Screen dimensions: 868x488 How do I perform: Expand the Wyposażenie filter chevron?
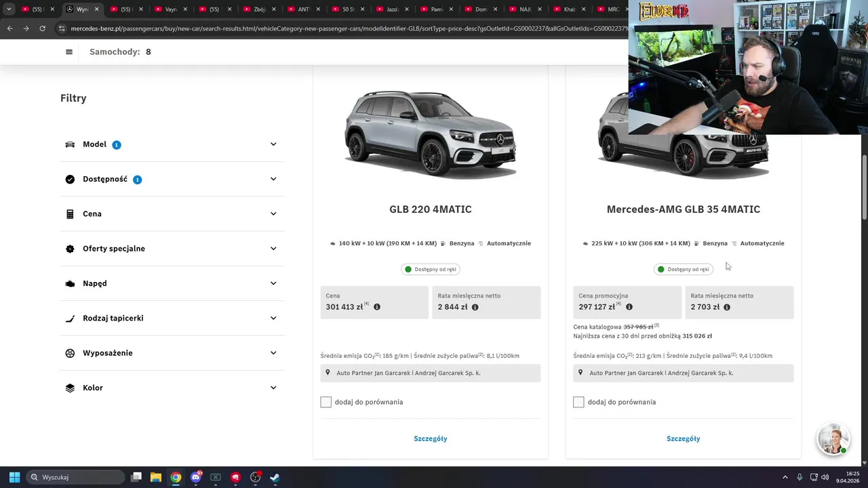click(x=273, y=353)
